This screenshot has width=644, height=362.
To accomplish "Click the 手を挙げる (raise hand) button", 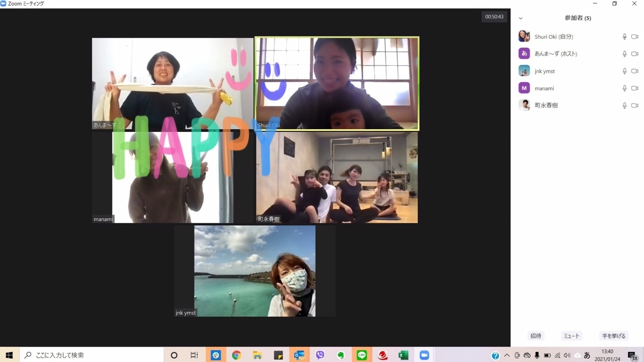I will (x=613, y=336).
